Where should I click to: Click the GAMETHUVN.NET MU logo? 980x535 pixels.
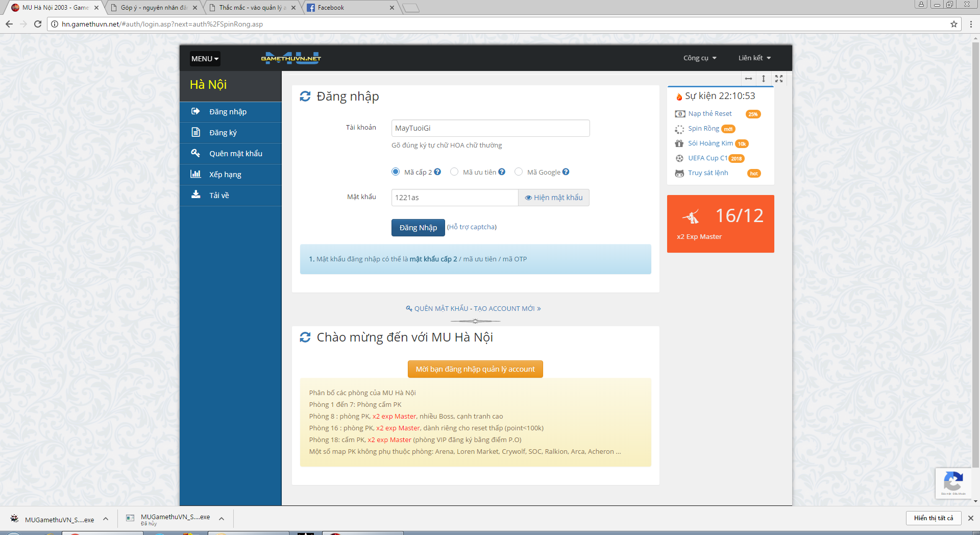click(x=291, y=58)
